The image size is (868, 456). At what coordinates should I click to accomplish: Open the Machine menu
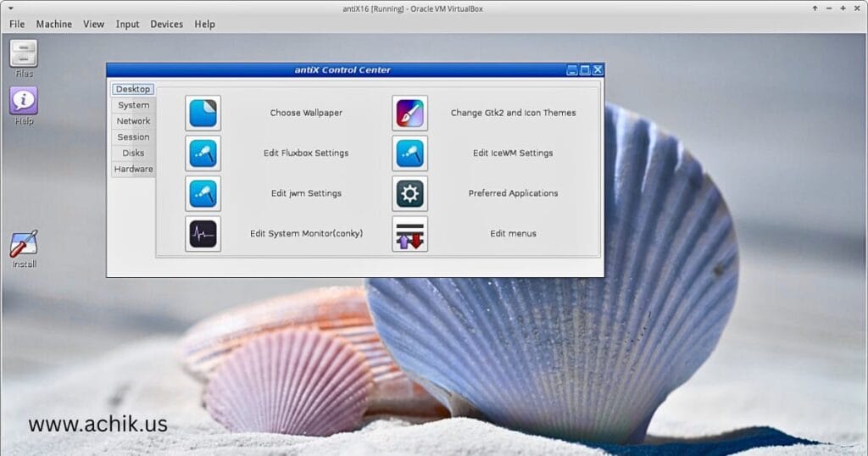coord(54,25)
